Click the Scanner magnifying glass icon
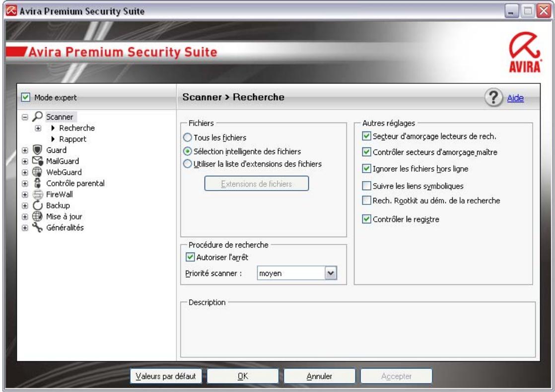Viewport: 555px width, 392px height. [37, 117]
